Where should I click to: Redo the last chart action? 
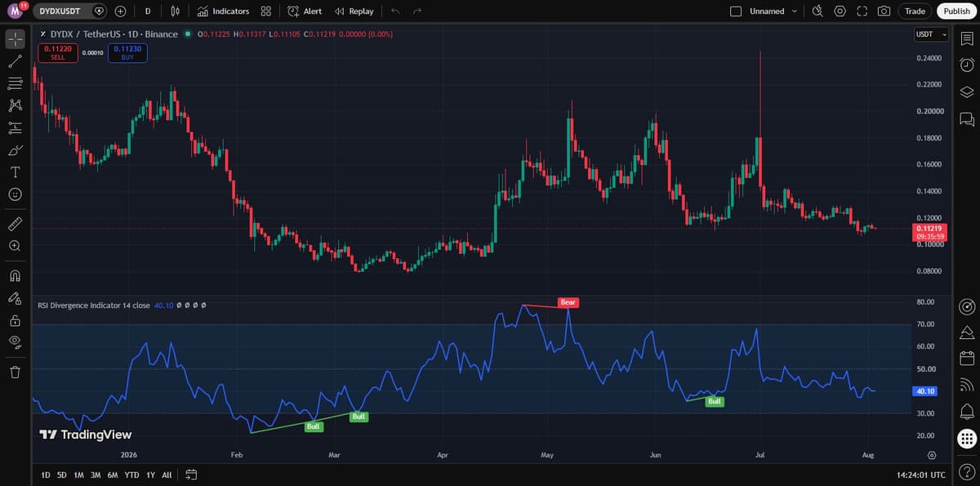tap(417, 11)
